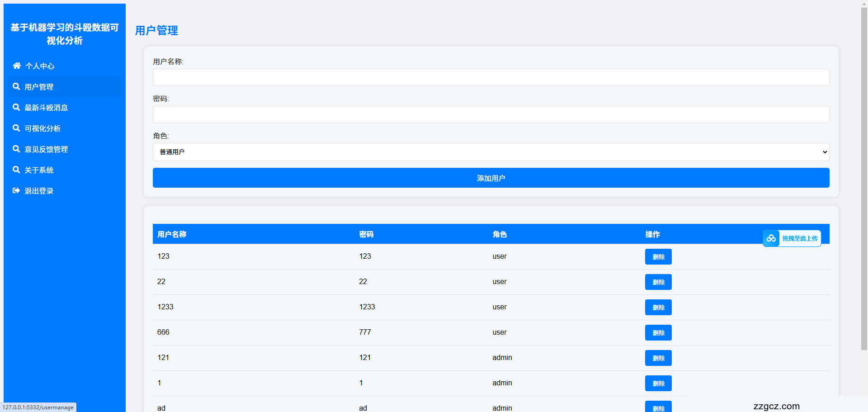Delete the user named 1233

coord(658,308)
